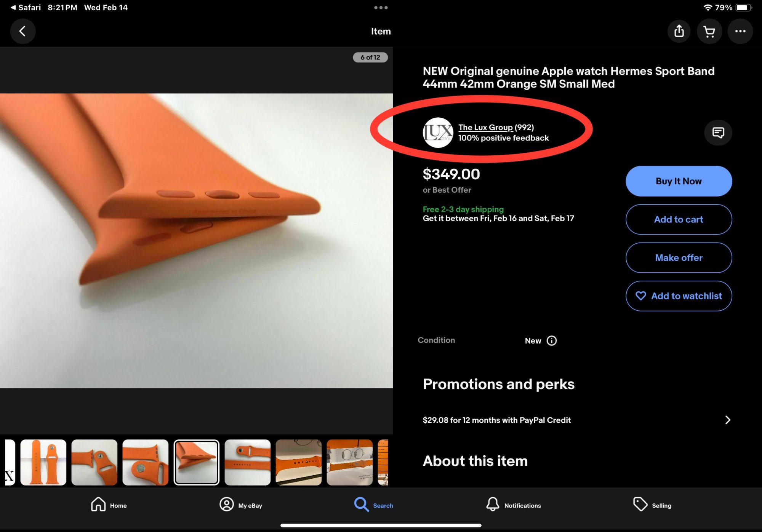Go to the Home tab

[109, 505]
